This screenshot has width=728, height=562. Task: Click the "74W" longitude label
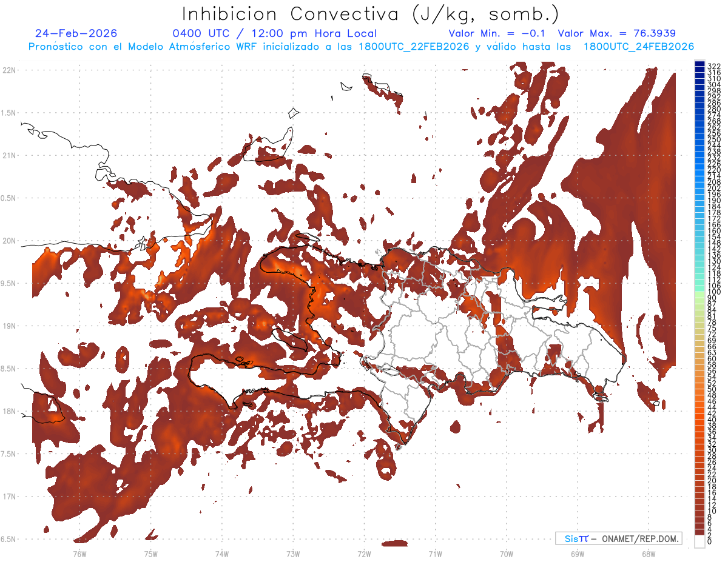(x=221, y=554)
